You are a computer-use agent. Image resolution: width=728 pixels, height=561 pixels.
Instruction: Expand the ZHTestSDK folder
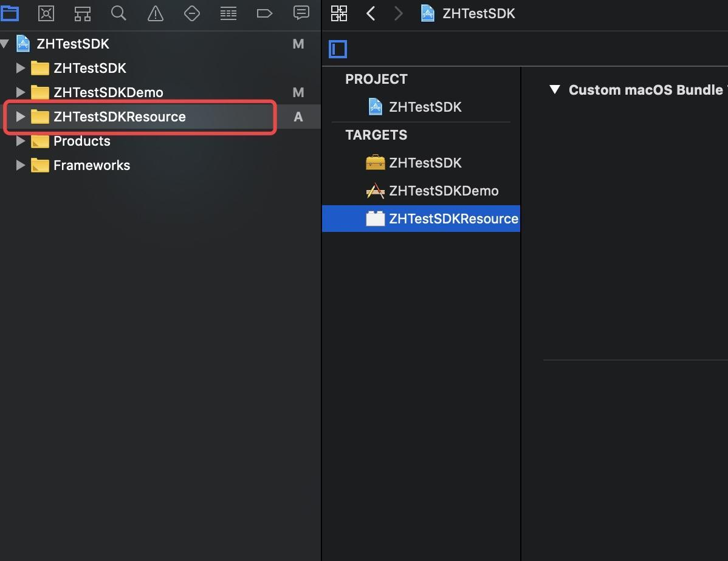pos(21,68)
